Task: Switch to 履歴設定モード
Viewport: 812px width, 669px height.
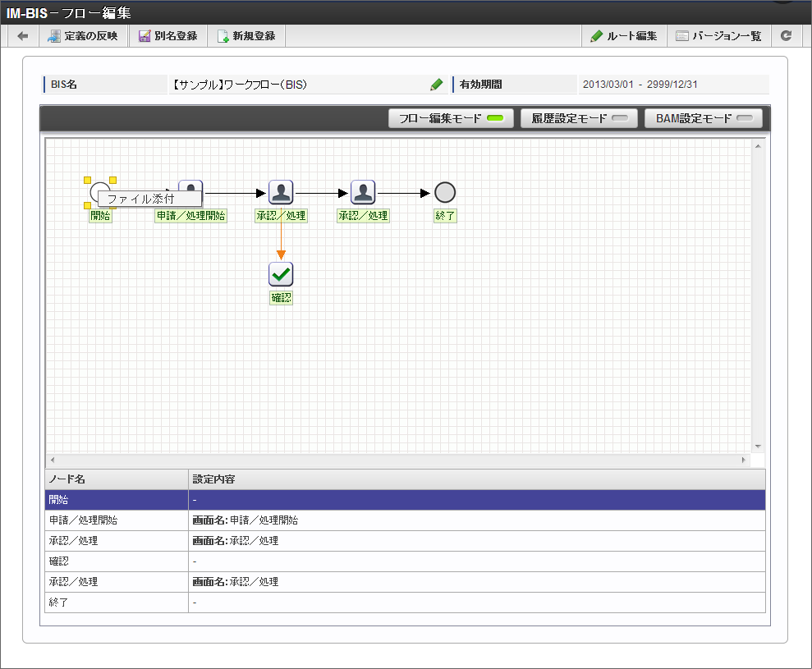Action: tap(580, 118)
